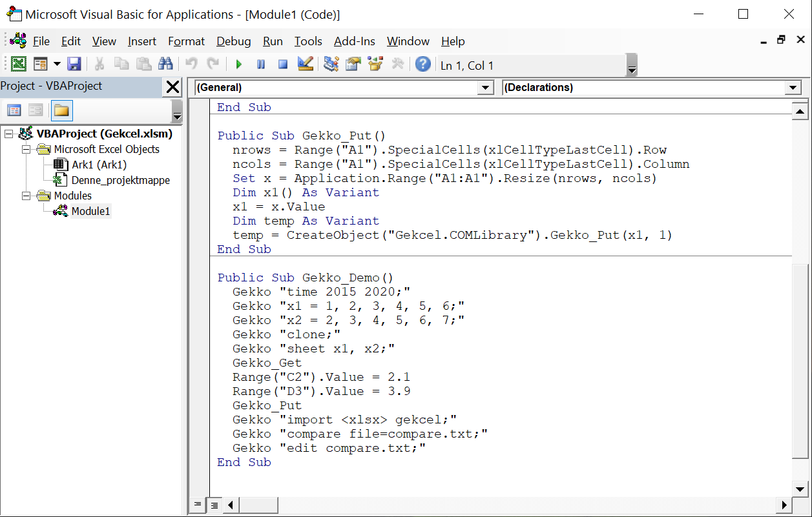Click the Cut scissors icon

(x=99, y=64)
